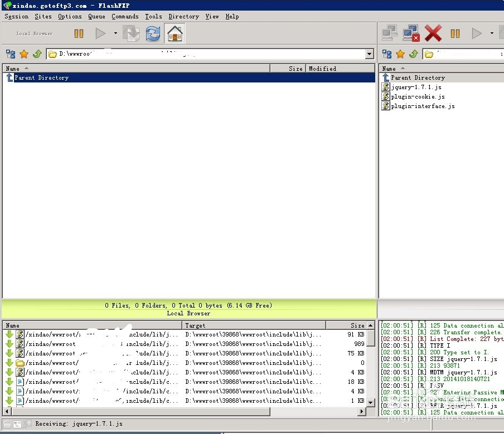Click log line '226 Transfer complete'

point(442,332)
